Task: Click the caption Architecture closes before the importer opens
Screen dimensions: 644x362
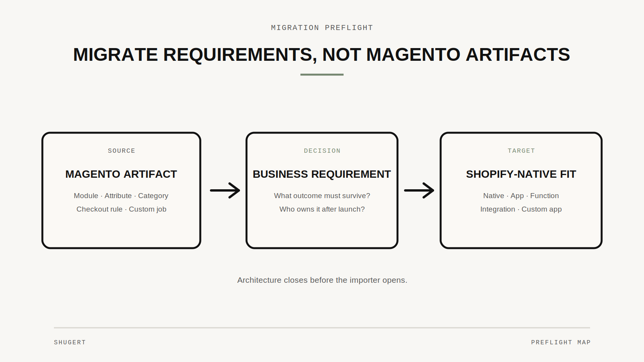Action: [322, 280]
